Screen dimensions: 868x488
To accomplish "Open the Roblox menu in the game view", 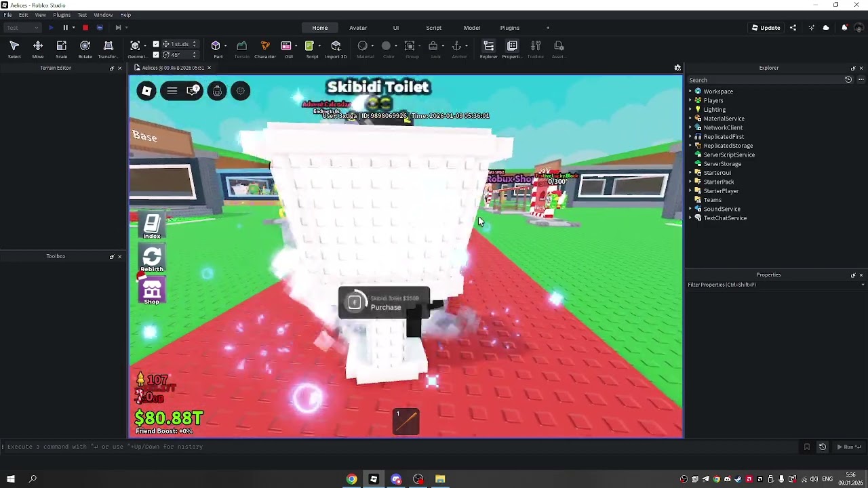I will pos(146,91).
